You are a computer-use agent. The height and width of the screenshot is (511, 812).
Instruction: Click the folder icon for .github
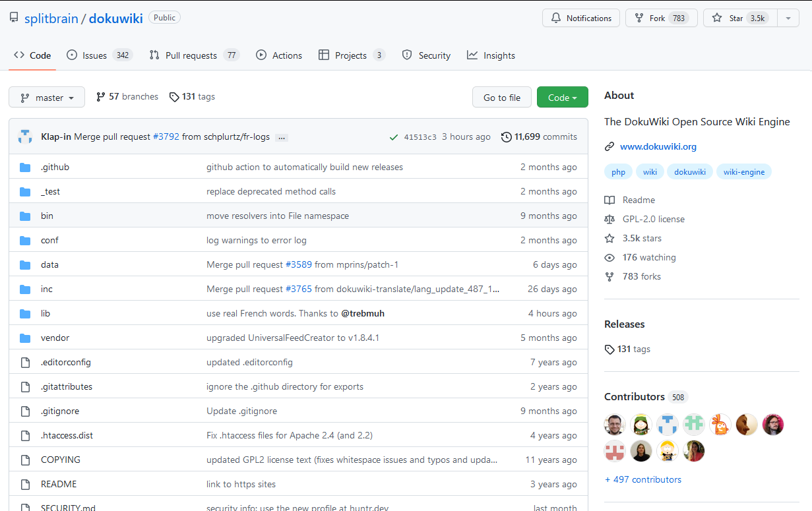[25, 167]
